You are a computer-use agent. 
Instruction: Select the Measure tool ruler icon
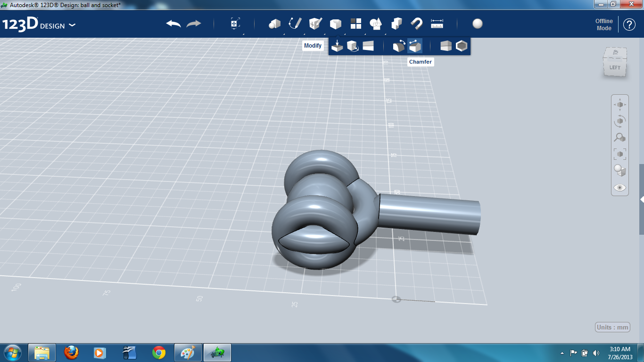pyautogui.click(x=437, y=23)
